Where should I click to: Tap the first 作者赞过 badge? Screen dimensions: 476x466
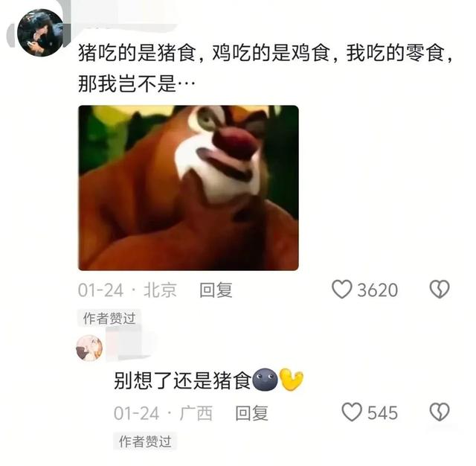tap(109, 319)
